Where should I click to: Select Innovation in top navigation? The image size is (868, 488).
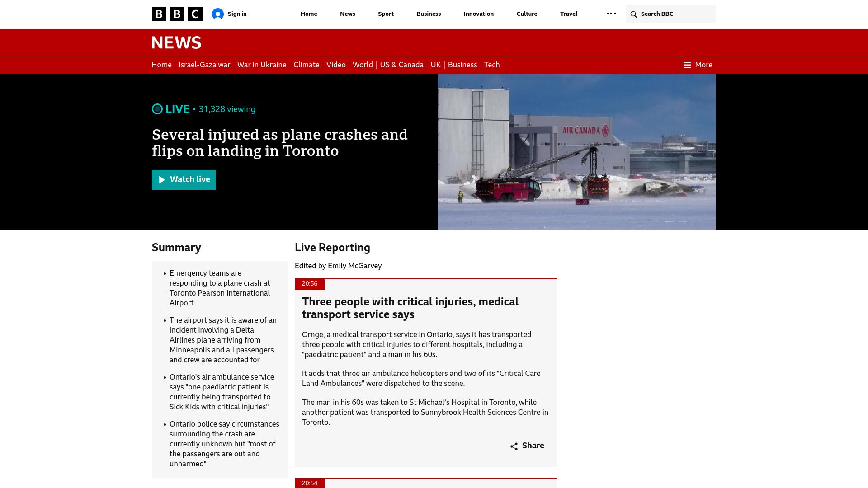click(x=479, y=14)
